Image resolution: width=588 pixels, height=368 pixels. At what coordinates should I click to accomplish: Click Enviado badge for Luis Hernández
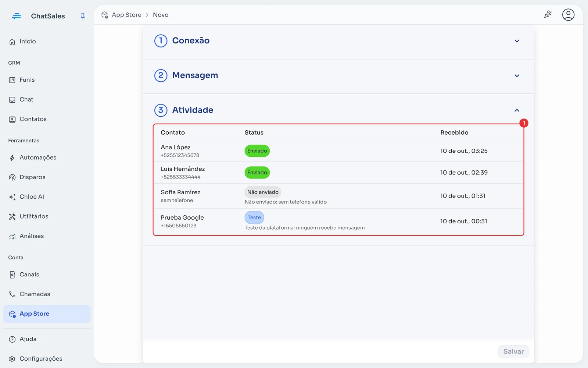(x=257, y=173)
